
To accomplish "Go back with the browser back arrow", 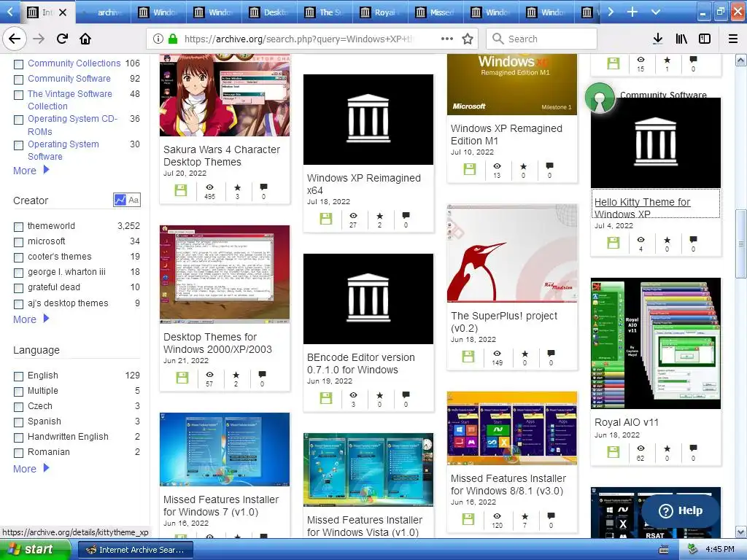I will (15, 39).
